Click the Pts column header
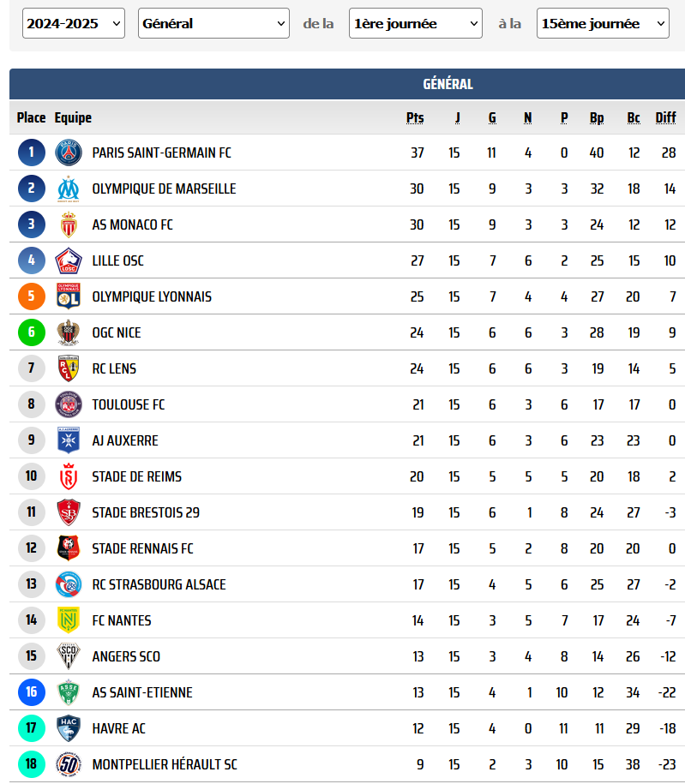 [x=415, y=117]
